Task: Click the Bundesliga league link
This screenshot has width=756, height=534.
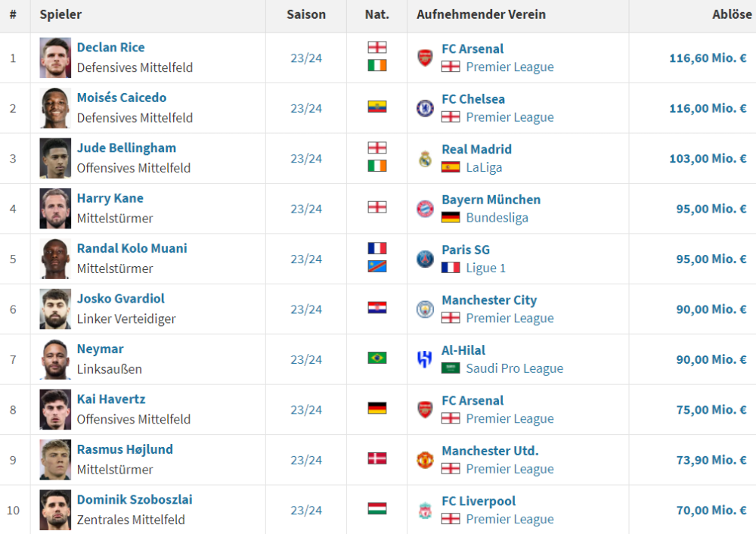Action: tap(497, 218)
